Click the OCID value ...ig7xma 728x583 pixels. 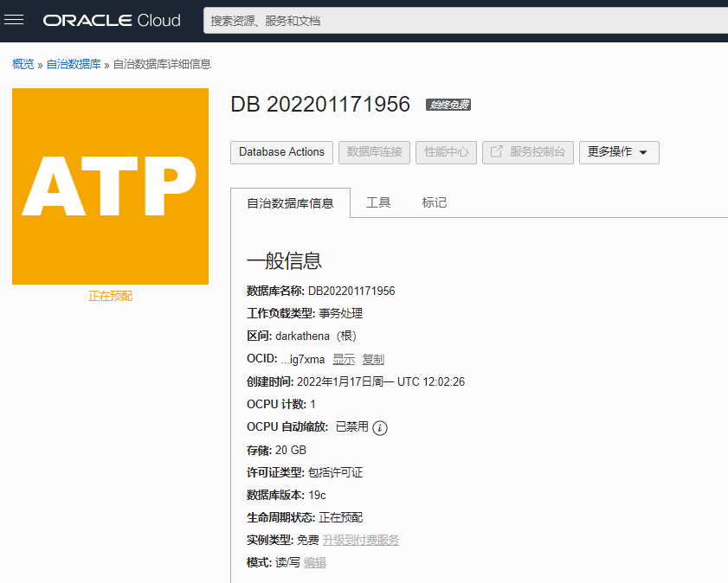[303, 359]
